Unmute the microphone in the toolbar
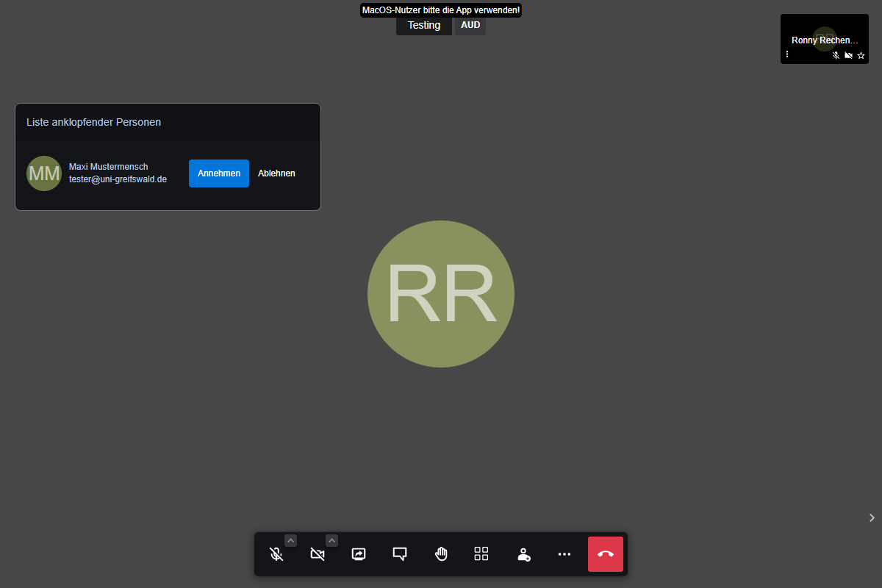882x588 pixels. 276,554
